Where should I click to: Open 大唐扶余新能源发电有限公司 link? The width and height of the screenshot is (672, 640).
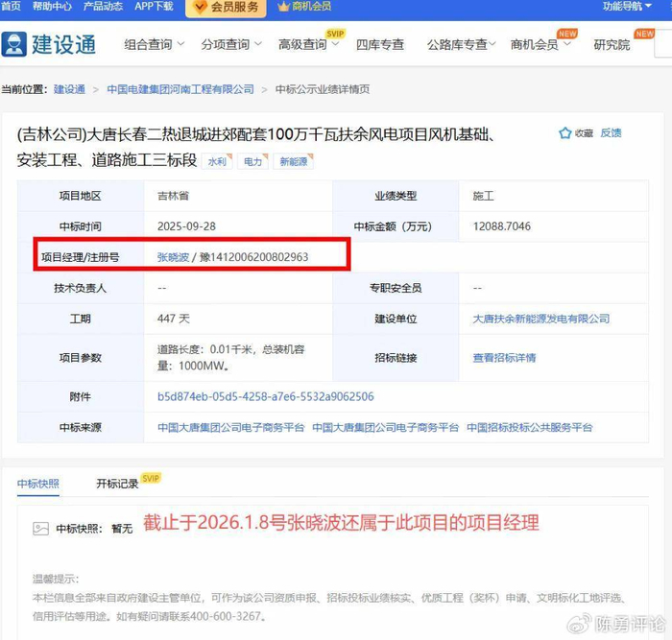(540, 319)
